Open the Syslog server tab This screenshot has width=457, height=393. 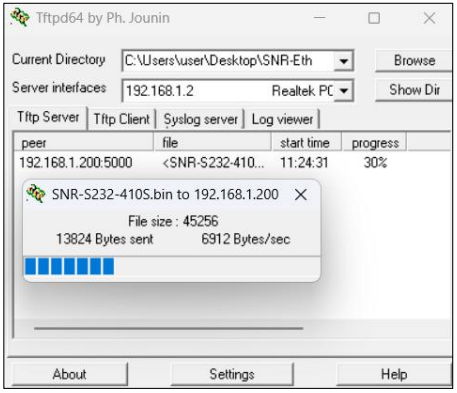pos(201,119)
